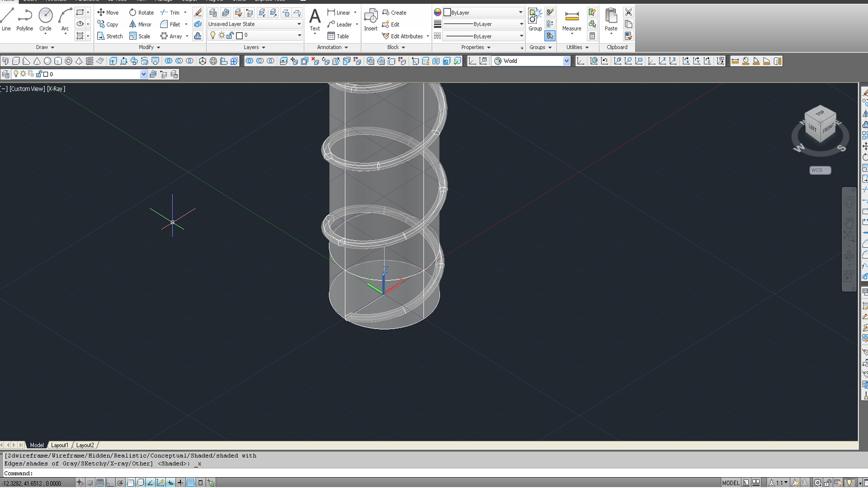
Task: Expand the Draw panel flyout
Action: click(x=45, y=47)
